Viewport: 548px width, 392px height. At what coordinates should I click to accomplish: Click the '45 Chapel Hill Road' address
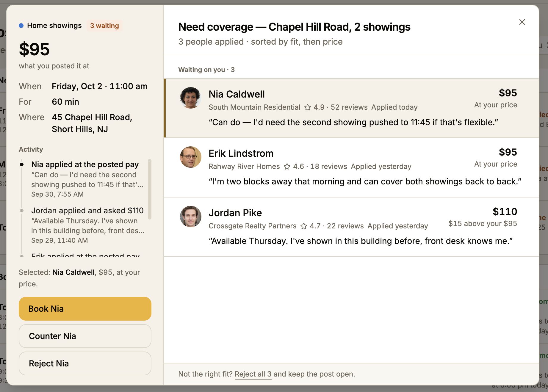click(92, 123)
